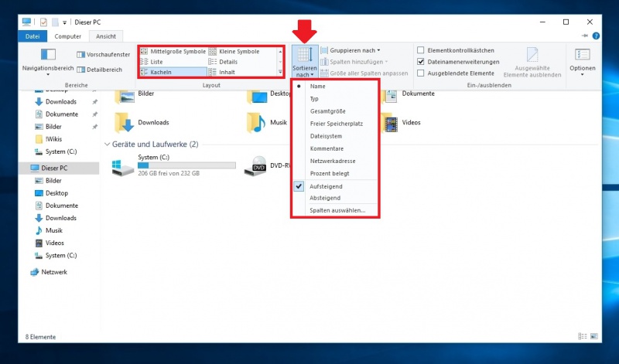The width and height of the screenshot is (619, 364).
Task: Open the quick access toolbar dropdown
Action: [65, 22]
